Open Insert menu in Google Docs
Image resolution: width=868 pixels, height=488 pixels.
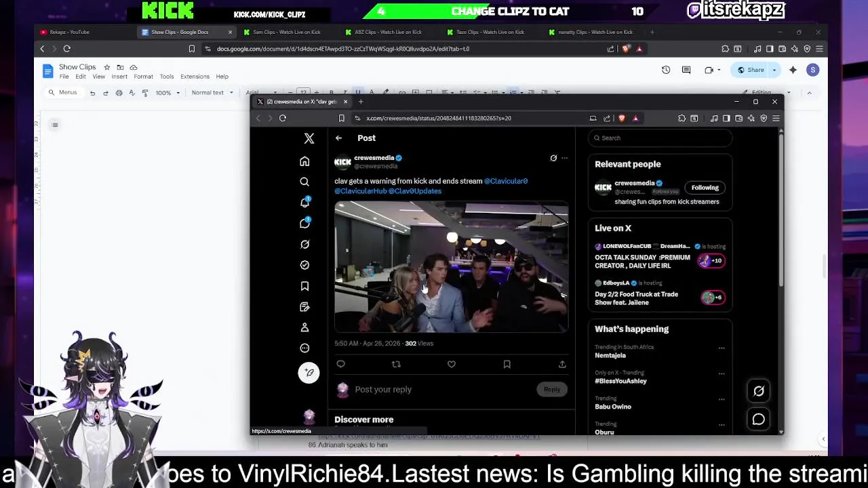tap(119, 77)
